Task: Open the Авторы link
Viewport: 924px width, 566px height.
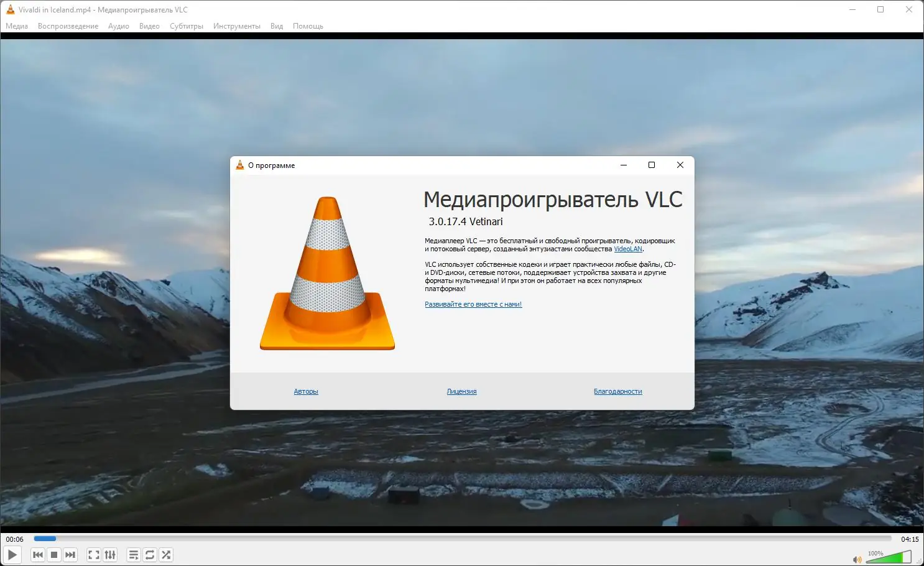Action: click(306, 391)
